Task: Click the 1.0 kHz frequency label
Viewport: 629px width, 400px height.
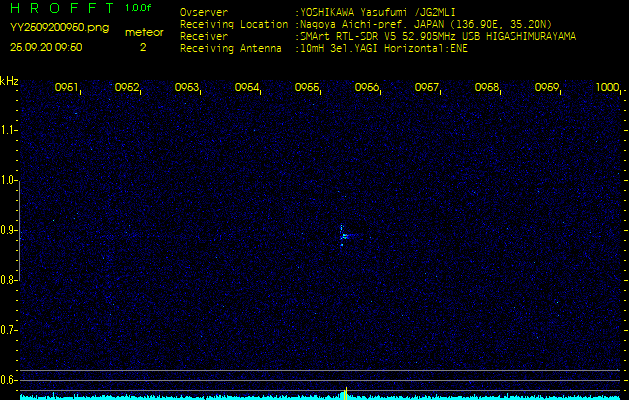Action: click(x=8, y=180)
